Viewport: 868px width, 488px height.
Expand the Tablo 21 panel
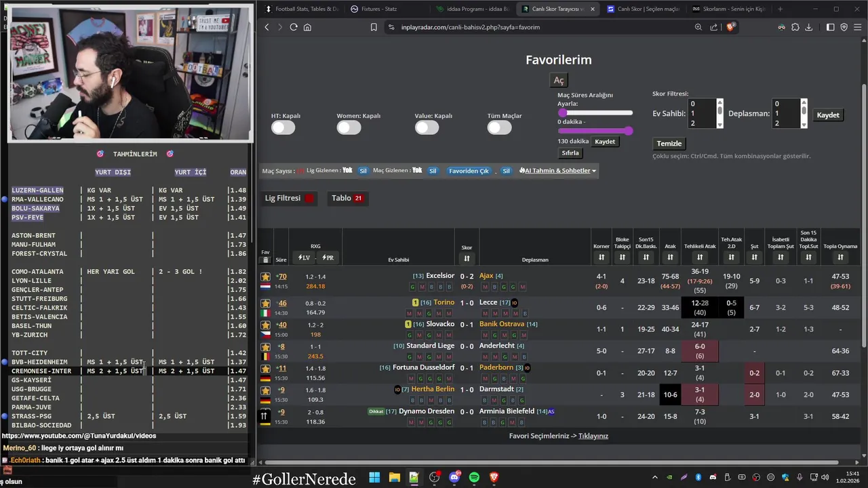click(347, 198)
